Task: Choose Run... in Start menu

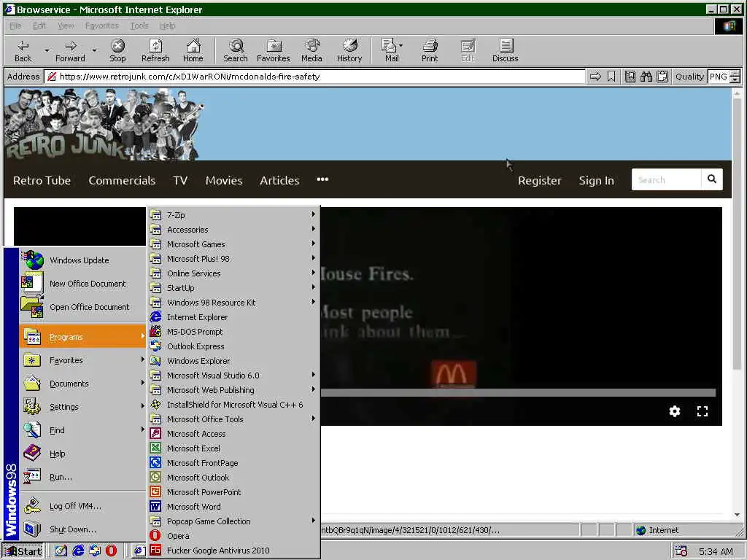Action: click(83, 477)
